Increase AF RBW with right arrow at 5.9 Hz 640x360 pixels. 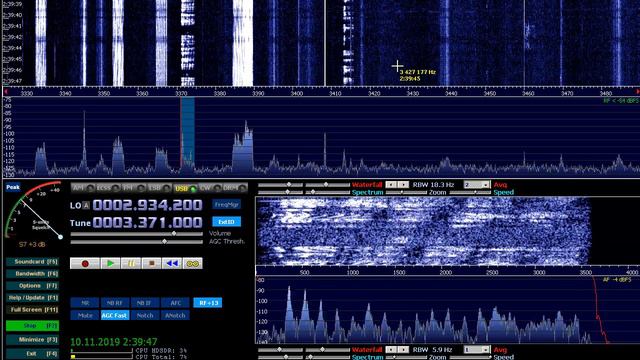pos(403,350)
